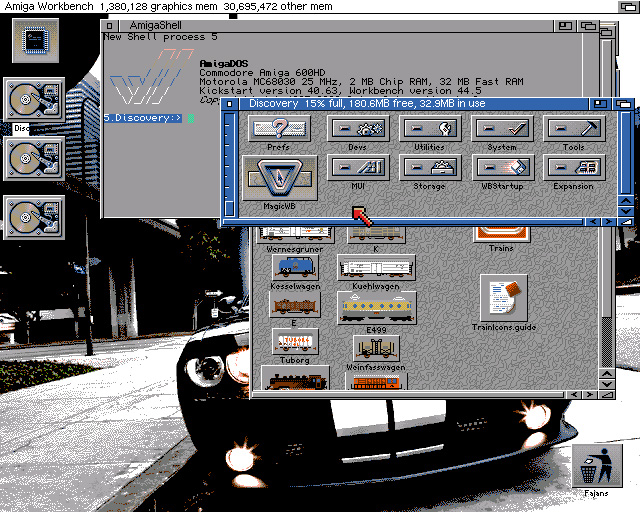640x512 pixels.
Task: Click the train icons window vertical scrollbar
Action: [x=607, y=298]
